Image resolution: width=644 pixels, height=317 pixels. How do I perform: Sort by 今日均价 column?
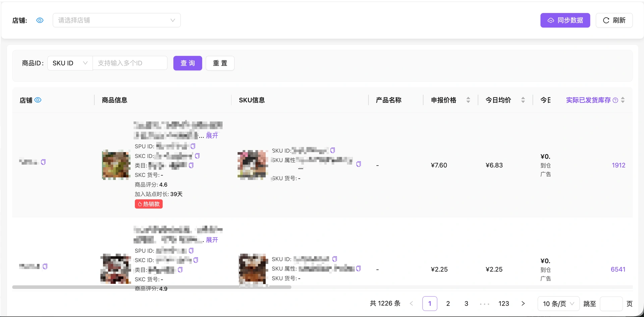pyautogui.click(x=523, y=100)
